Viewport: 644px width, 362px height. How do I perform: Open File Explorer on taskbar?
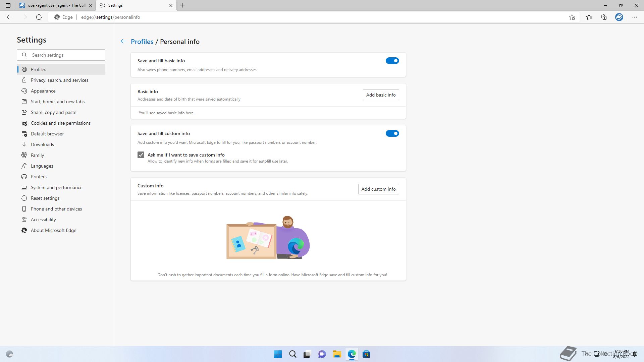(337, 354)
